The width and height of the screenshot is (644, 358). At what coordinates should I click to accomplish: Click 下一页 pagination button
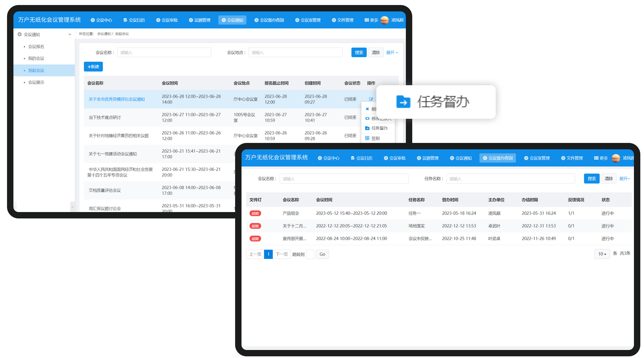[282, 254]
